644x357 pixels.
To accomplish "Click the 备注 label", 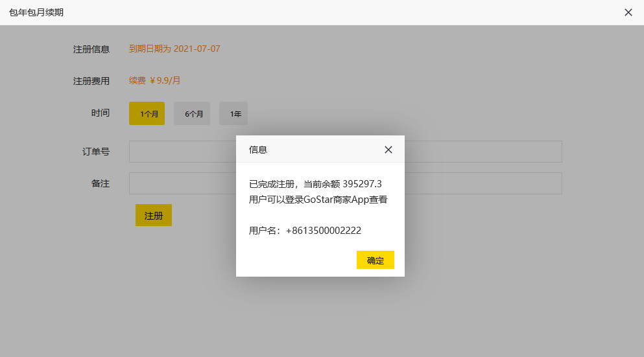I will 101,183.
